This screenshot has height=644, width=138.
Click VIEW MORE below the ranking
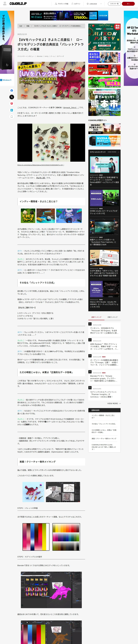pyautogui.click(x=114, y=403)
